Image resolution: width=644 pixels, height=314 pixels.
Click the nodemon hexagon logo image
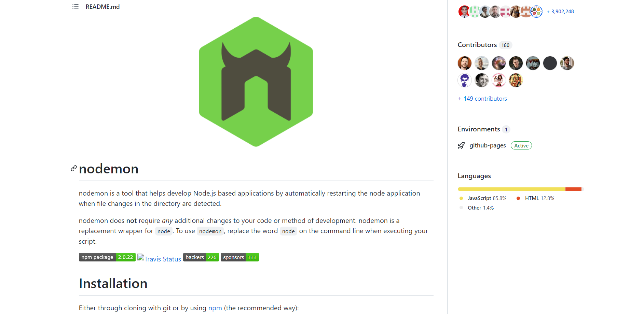point(256,82)
